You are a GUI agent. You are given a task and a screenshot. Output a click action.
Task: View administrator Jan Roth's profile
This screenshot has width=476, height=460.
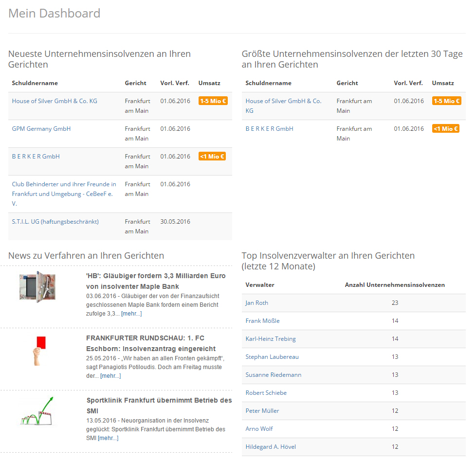pos(256,303)
